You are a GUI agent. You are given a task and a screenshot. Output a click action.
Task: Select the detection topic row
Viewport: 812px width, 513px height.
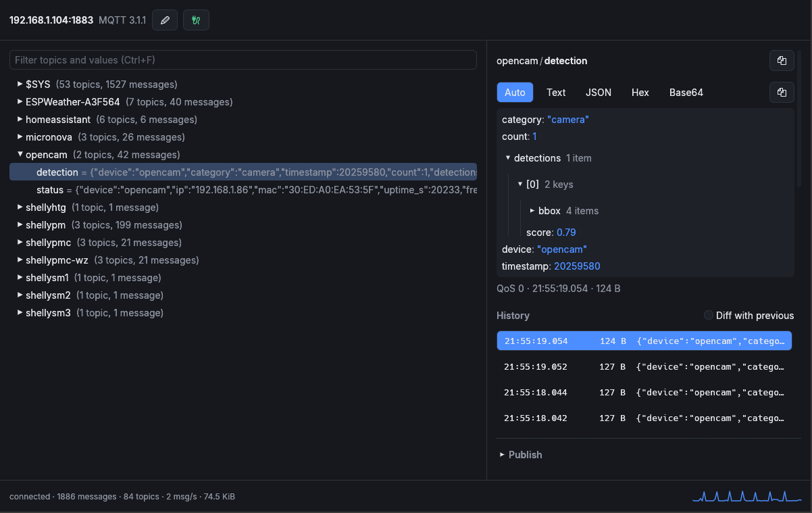[x=243, y=172]
